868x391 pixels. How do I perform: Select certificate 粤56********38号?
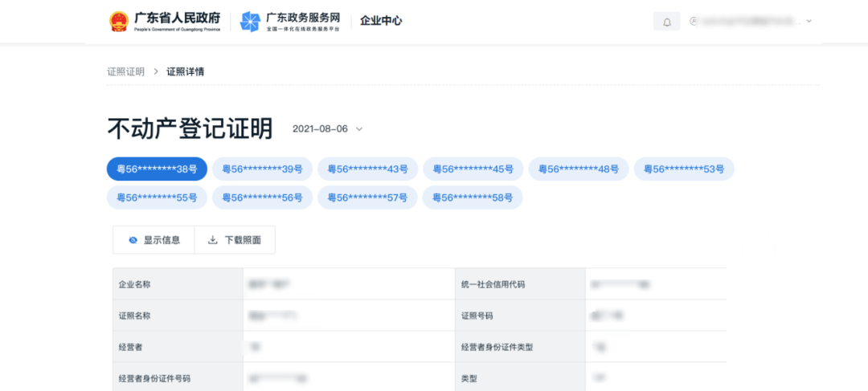157,169
